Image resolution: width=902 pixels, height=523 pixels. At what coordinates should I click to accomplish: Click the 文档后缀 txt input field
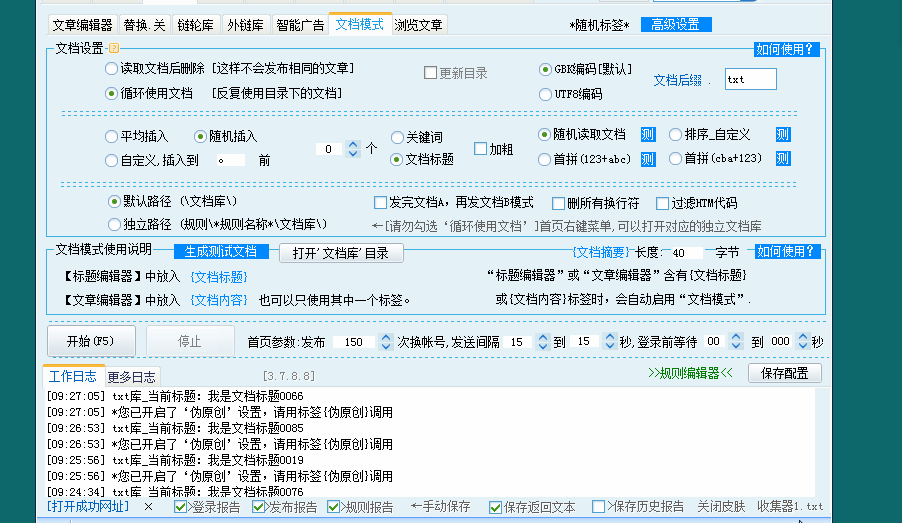(750, 79)
